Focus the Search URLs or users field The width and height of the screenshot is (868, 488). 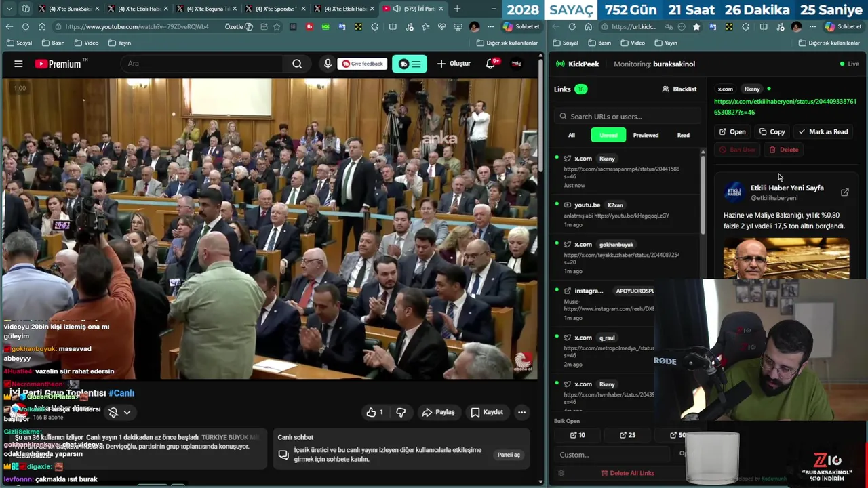click(x=627, y=117)
